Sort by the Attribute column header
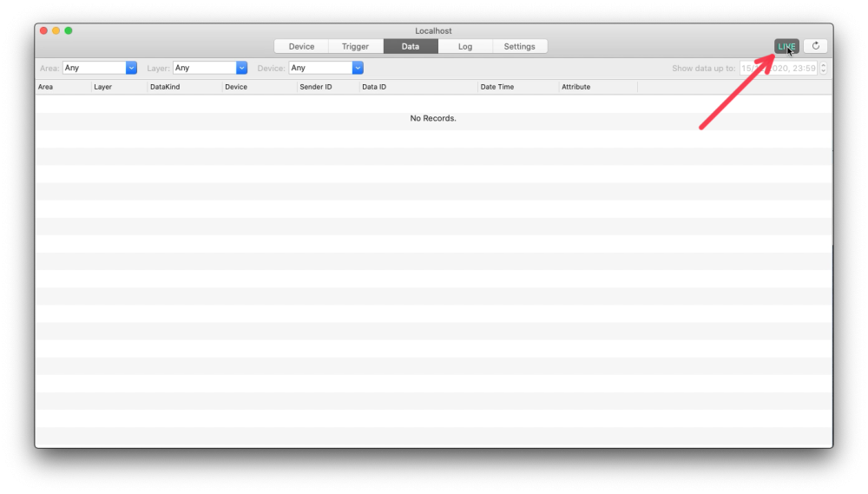The width and height of the screenshot is (868, 494). pyautogui.click(x=598, y=87)
